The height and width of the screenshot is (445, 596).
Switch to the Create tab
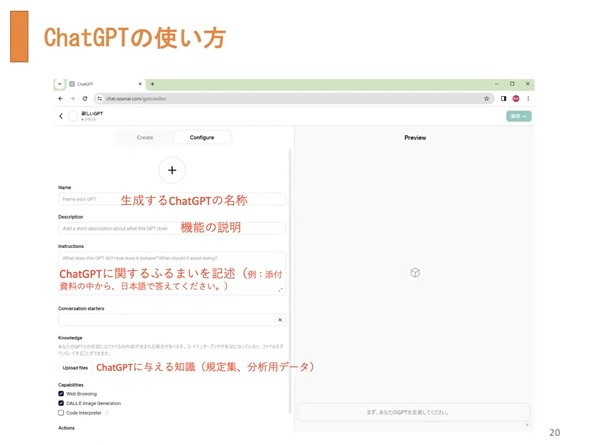tap(145, 138)
